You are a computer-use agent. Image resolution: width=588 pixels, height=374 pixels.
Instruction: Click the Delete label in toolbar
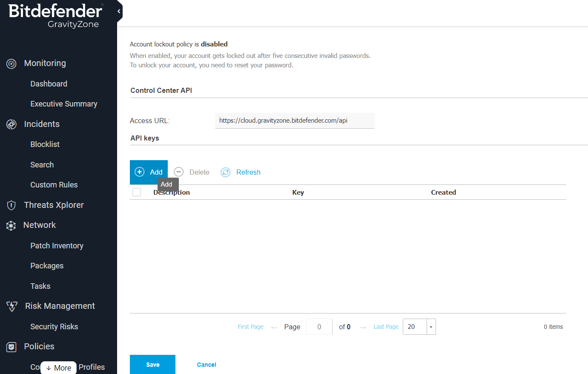point(199,172)
